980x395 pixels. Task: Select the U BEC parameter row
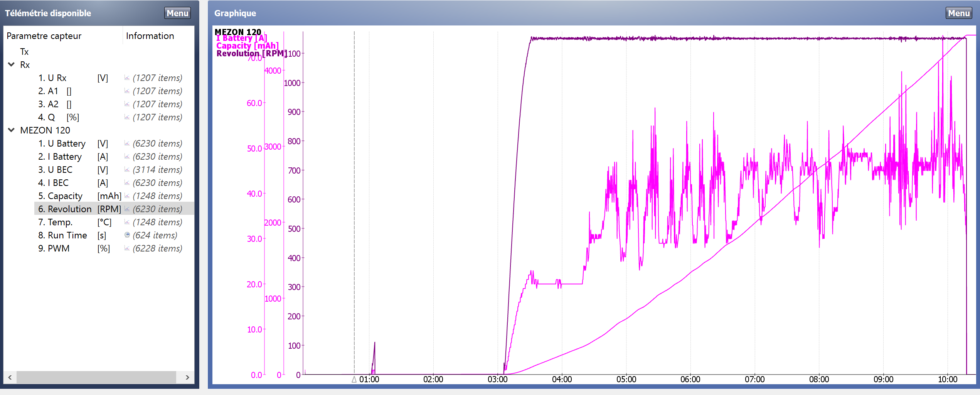[x=60, y=170]
